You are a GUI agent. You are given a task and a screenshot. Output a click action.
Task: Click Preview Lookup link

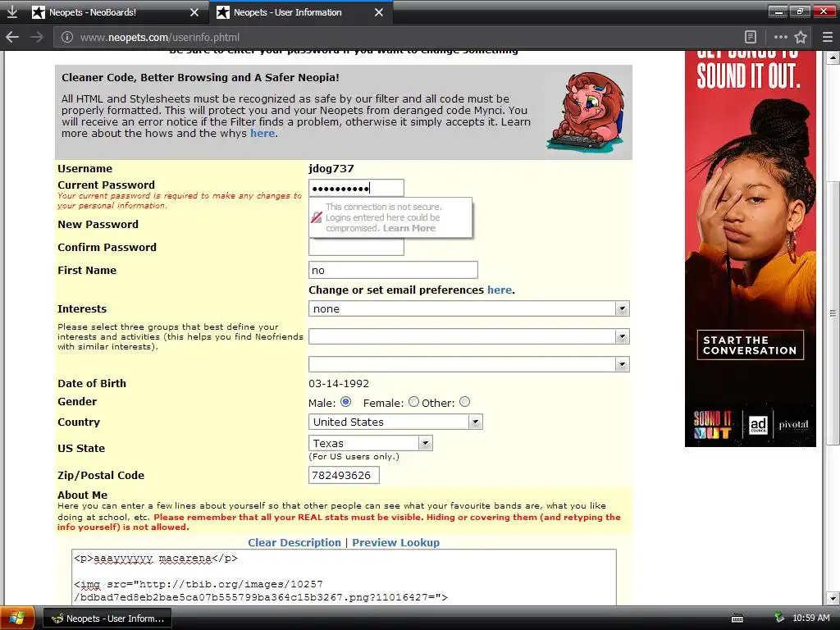tap(396, 543)
